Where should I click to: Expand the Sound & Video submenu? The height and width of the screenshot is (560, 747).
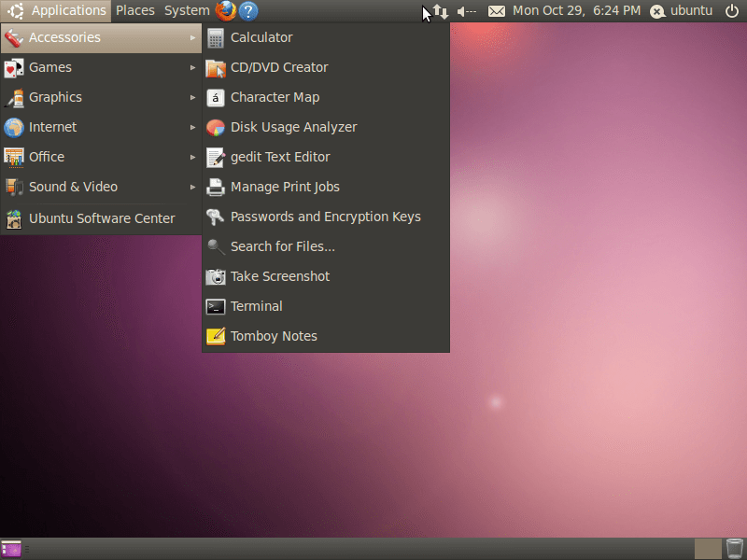[101, 188]
